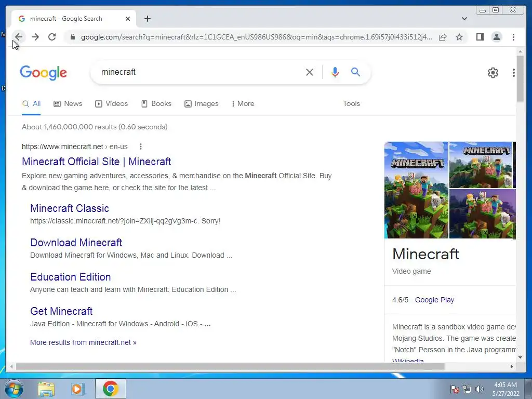
Task: Open the Action Center flag icon
Action: (x=454, y=389)
